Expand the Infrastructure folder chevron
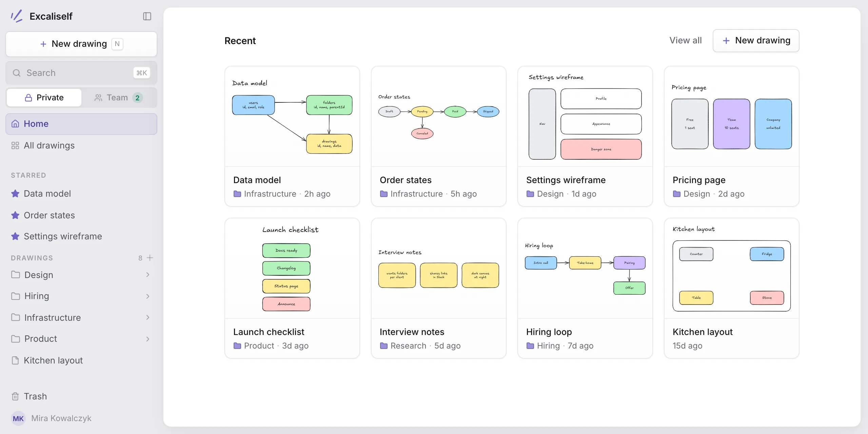Image resolution: width=868 pixels, height=434 pixels. [x=148, y=317]
